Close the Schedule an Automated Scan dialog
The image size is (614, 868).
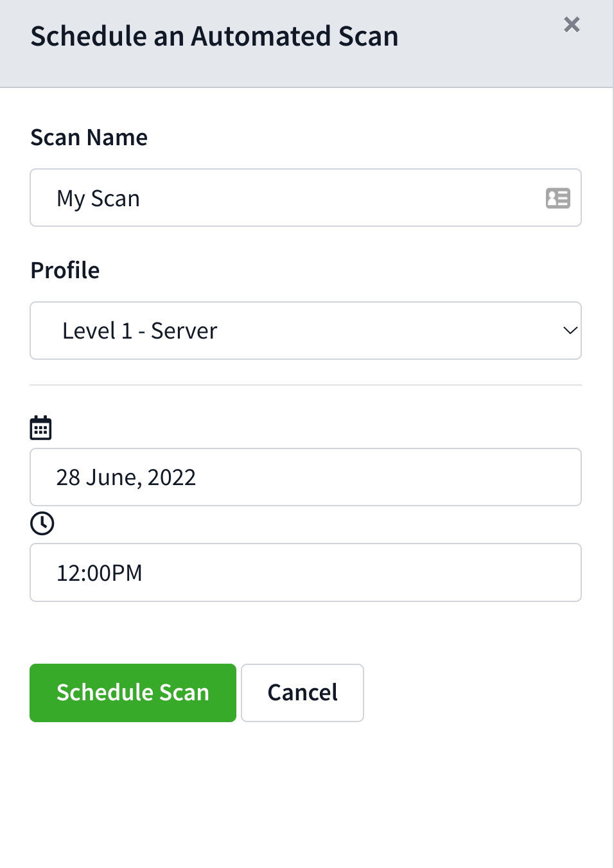click(x=572, y=24)
